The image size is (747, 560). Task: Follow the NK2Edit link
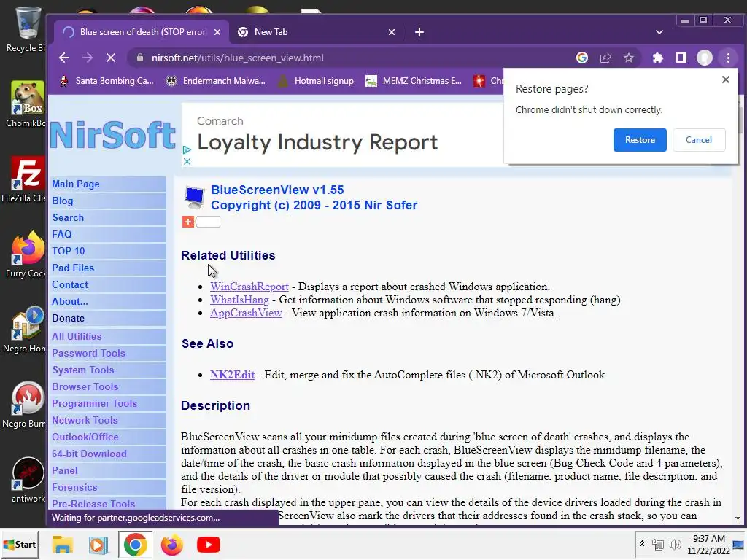tap(233, 375)
